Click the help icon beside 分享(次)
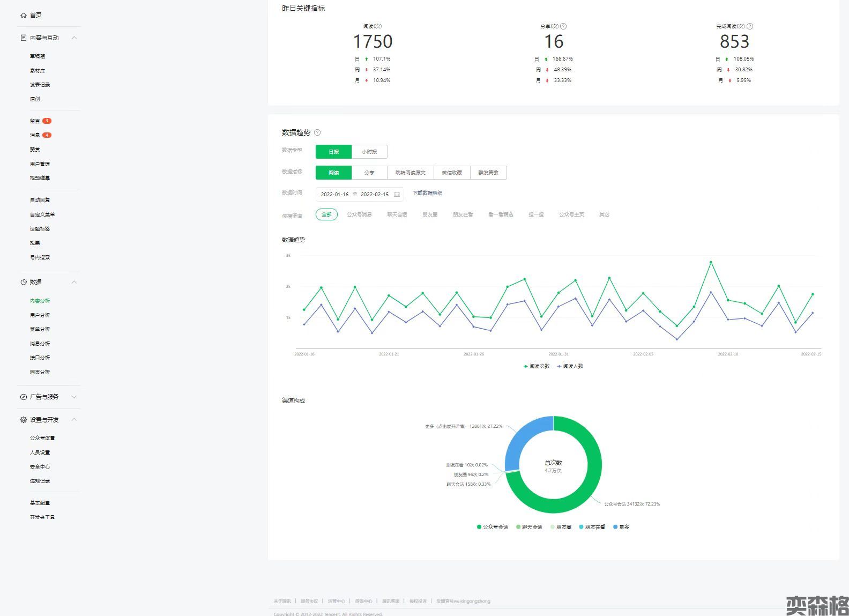Viewport: 849px width, 616px height. click(563, 26)
